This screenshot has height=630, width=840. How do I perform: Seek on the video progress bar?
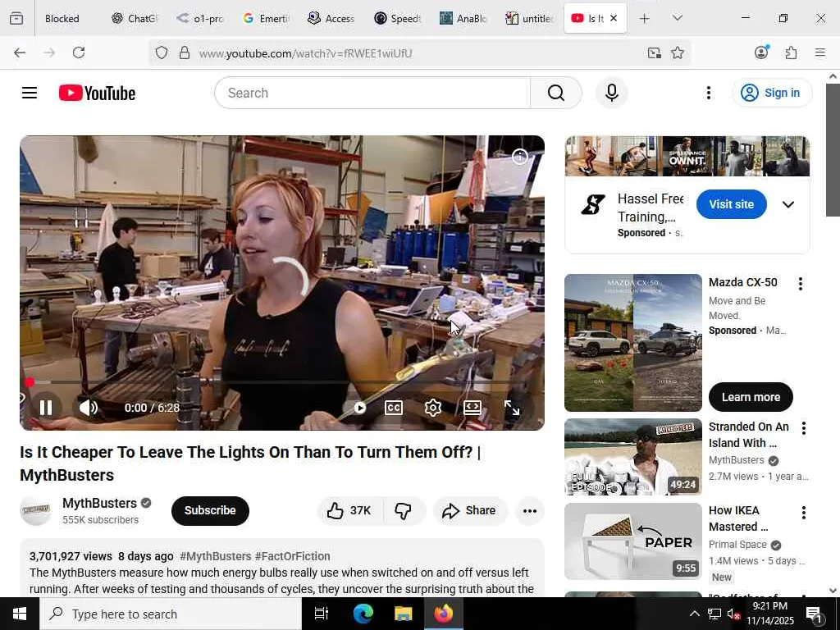pyautogui.click(x=282, y=382)
